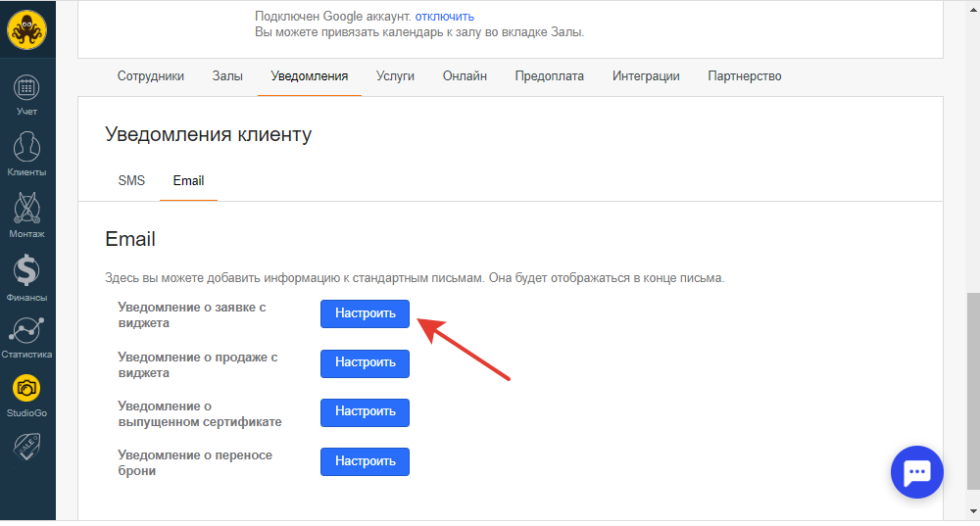Open the Клиенты sidebar icon
Viewport: 980px width, 526px height.
point(26,148)
